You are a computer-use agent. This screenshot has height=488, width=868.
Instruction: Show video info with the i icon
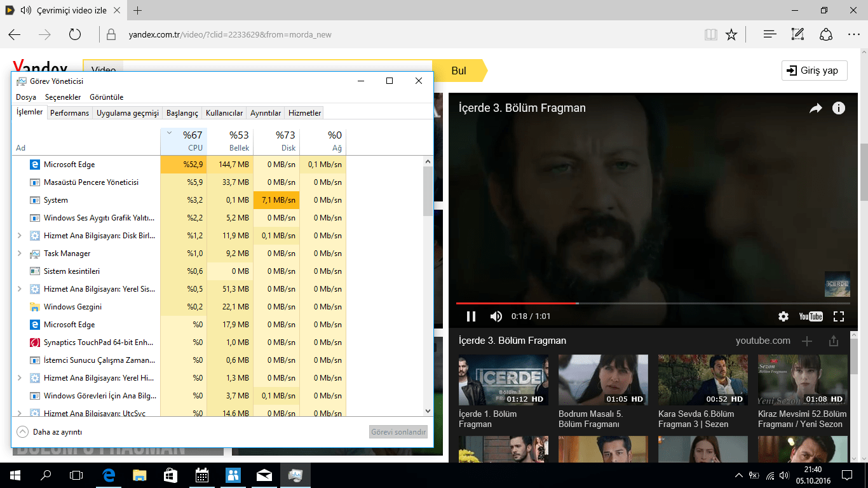point(839,108)
